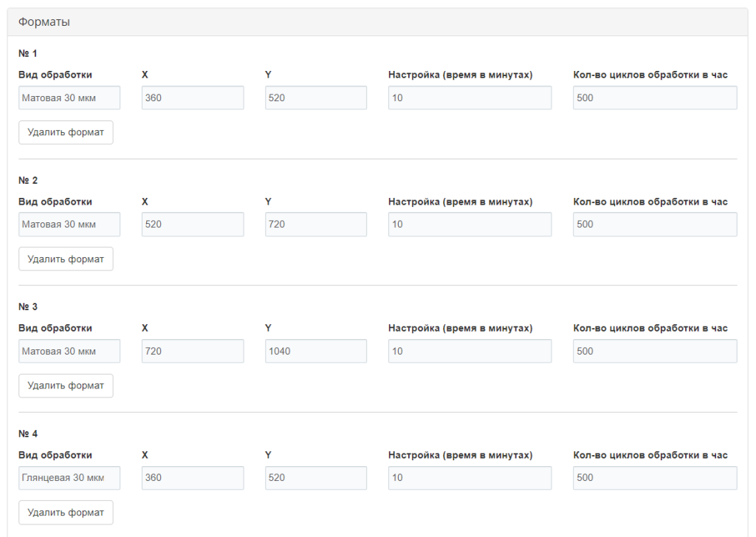Viewport: 756px width, 537px height.
Task: Click Y field with value 520 in format № 1
Action: pos(316,98)
